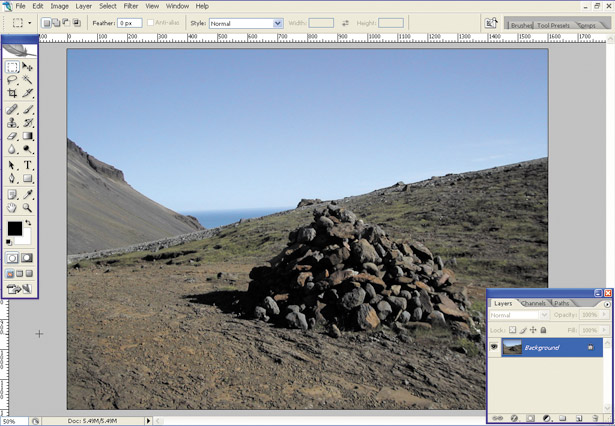Choose Add to selection mode
The image size is (615, 426).
[x=56, y=23]
